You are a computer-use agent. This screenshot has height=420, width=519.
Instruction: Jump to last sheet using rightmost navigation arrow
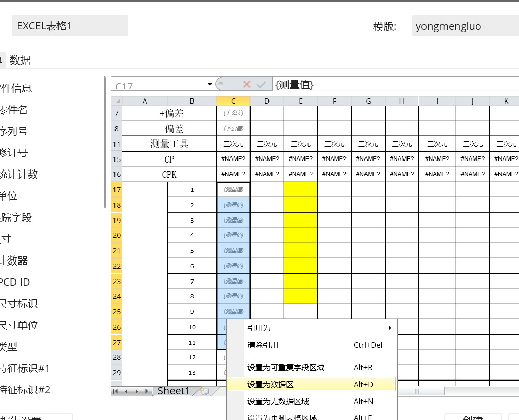(147, 391)
